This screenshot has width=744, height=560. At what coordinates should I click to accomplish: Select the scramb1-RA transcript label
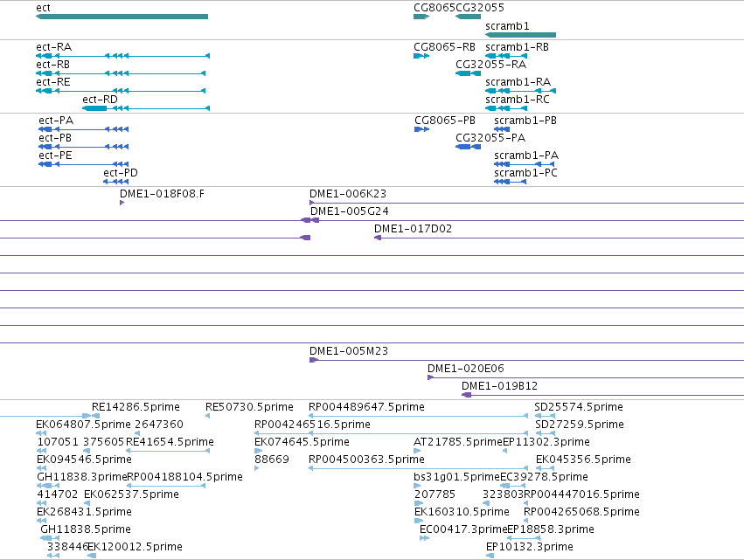pos(518,82)
